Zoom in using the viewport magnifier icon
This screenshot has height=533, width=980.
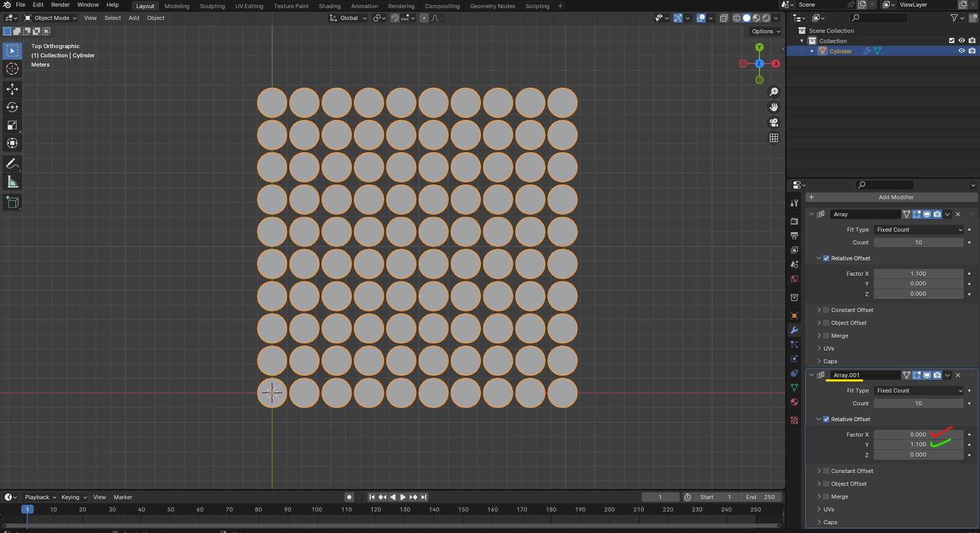774,92
